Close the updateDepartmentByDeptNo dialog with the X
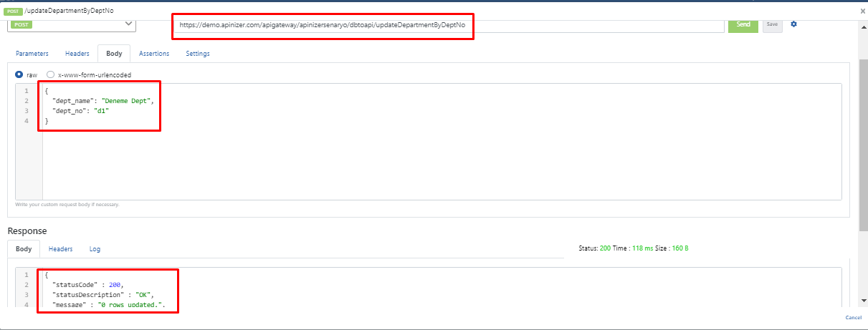 pos(862,11)
